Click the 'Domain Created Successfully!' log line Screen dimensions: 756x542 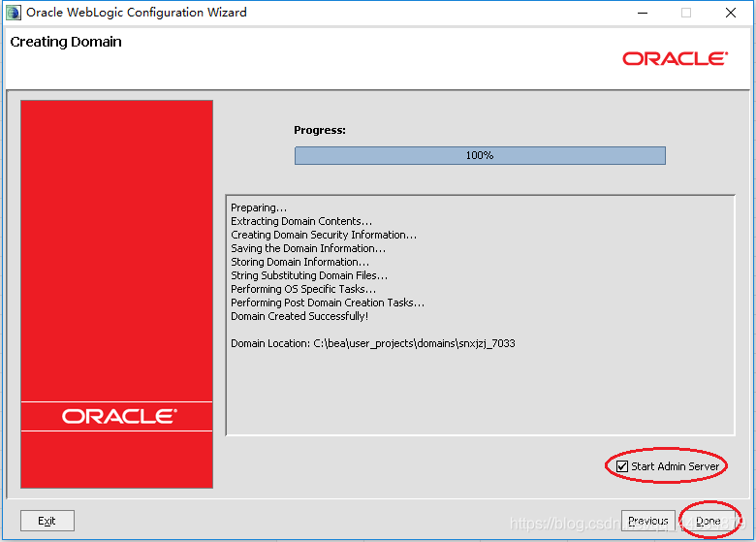pyautogui.click(x=299, y=316)
